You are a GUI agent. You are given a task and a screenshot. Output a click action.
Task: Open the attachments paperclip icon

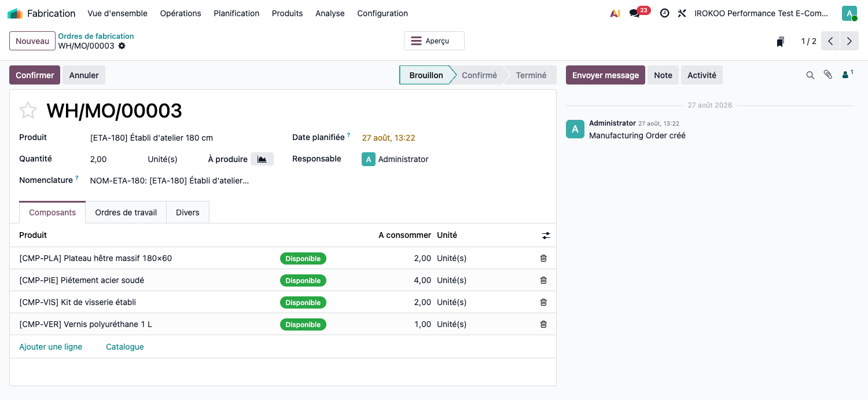point(828,75)
